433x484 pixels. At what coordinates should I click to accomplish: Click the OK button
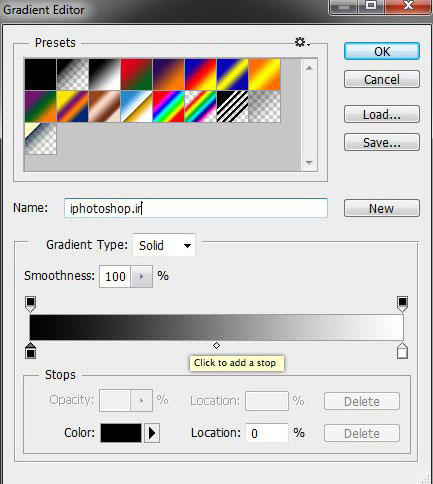382,51
